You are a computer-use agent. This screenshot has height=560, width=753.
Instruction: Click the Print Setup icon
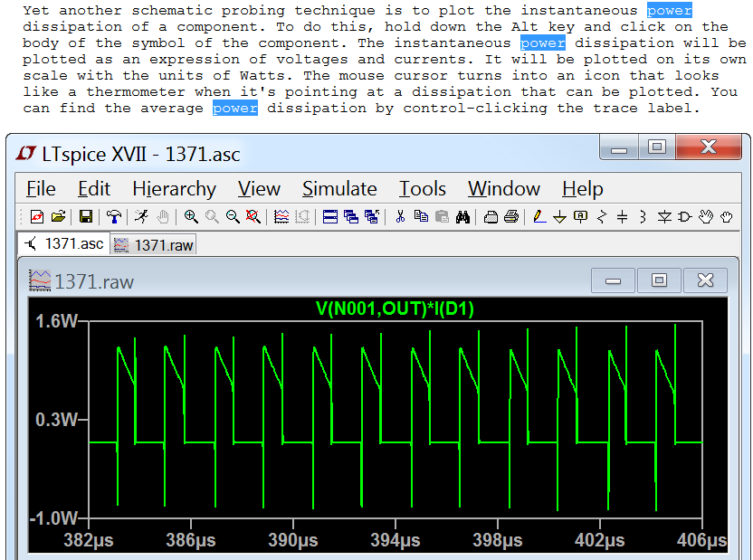(x=491, y=217)
